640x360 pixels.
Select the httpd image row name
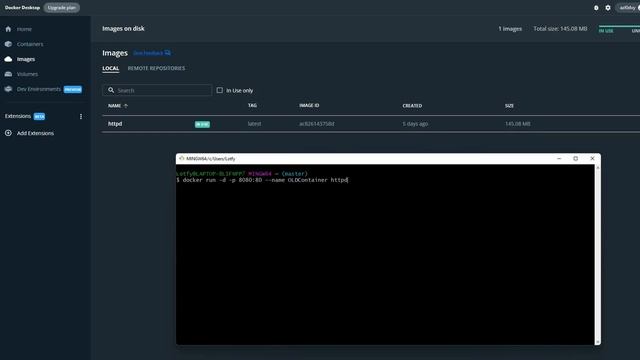coord(115,124)
